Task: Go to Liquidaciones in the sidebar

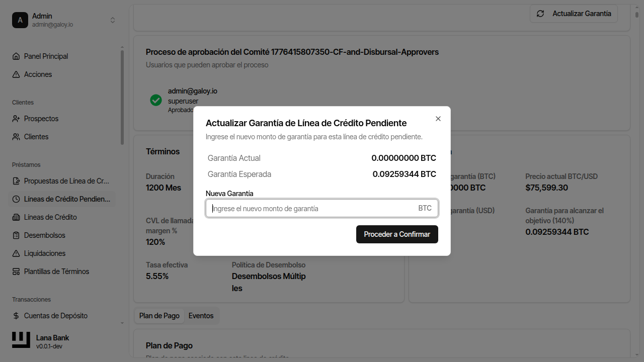Action: click(x=45, y=253)
